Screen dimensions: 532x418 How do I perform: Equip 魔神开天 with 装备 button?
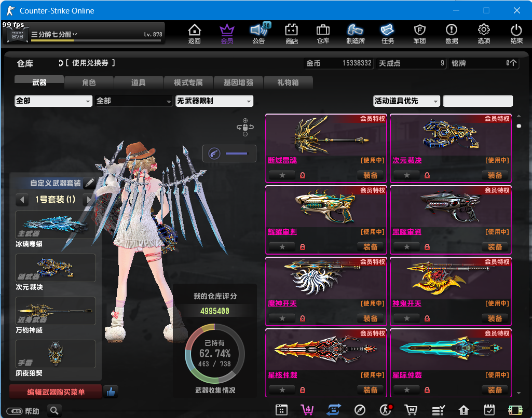tap(370, 318)
